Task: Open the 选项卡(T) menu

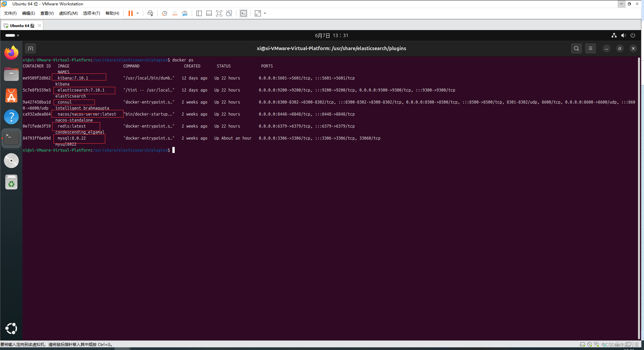Action: pos(92,13)
